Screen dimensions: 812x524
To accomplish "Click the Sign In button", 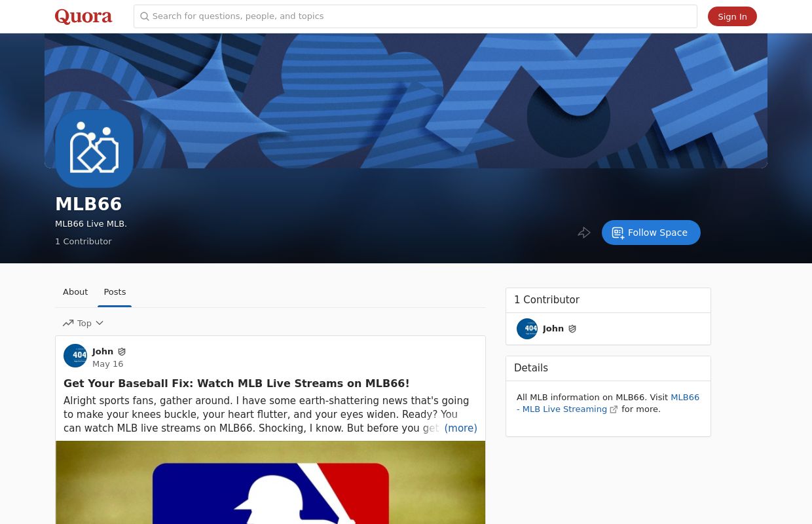I will pyautogui.click(x=732, y=16).
